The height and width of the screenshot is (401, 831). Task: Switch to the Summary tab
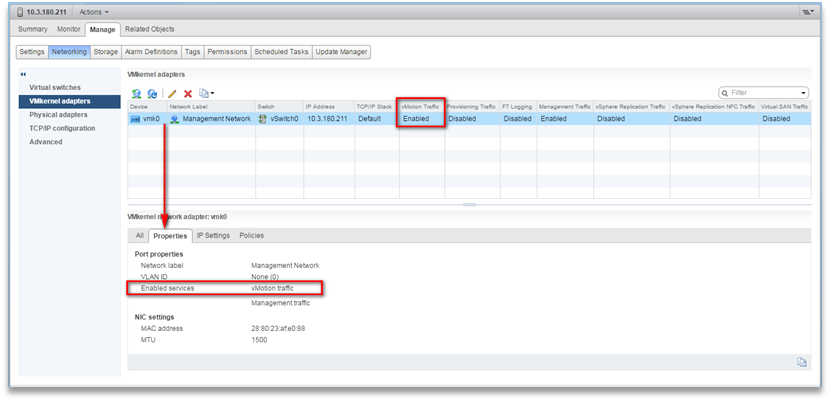click(33, 29)
